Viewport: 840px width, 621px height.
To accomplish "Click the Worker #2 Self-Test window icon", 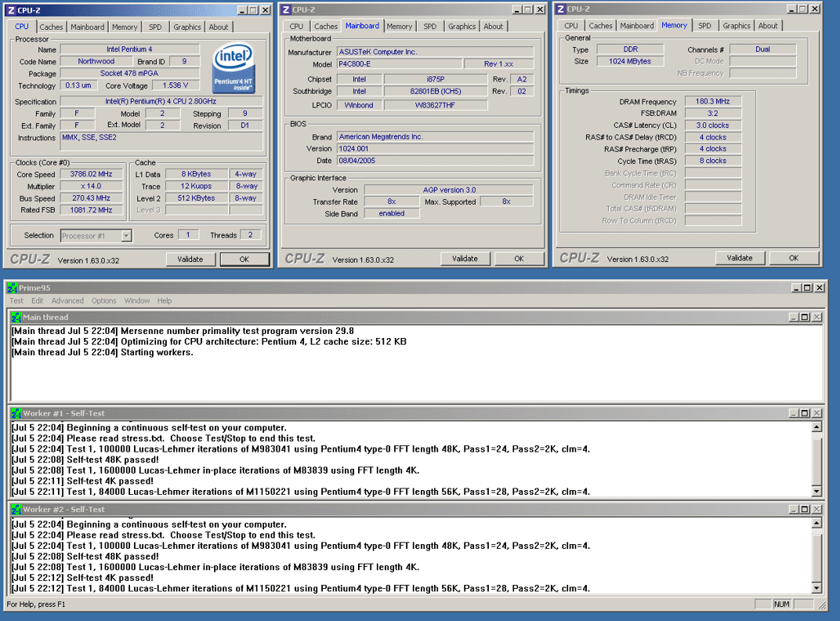I will [x=16, y=510].
